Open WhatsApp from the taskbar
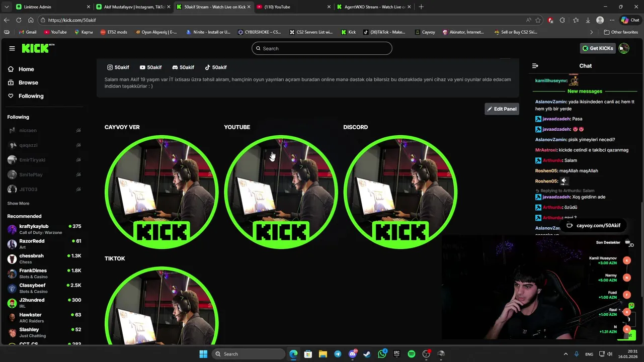This screenshot has width=644, height=362. click(x=382, y=354)
